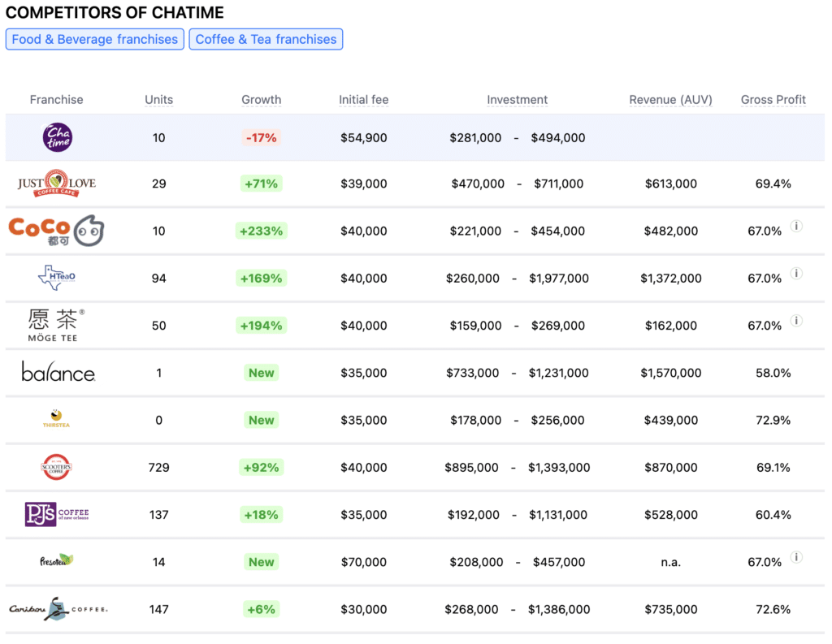Click Caribou Coffee's +6% growth badge
The width and height of the screenshot is (832, 644).
pos(261,610)
